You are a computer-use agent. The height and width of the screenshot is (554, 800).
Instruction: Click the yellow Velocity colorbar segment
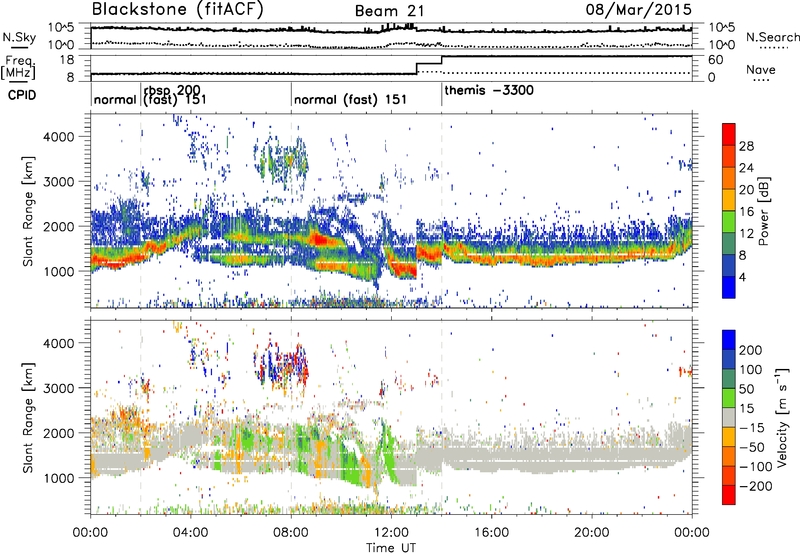[x=729, y=437]
